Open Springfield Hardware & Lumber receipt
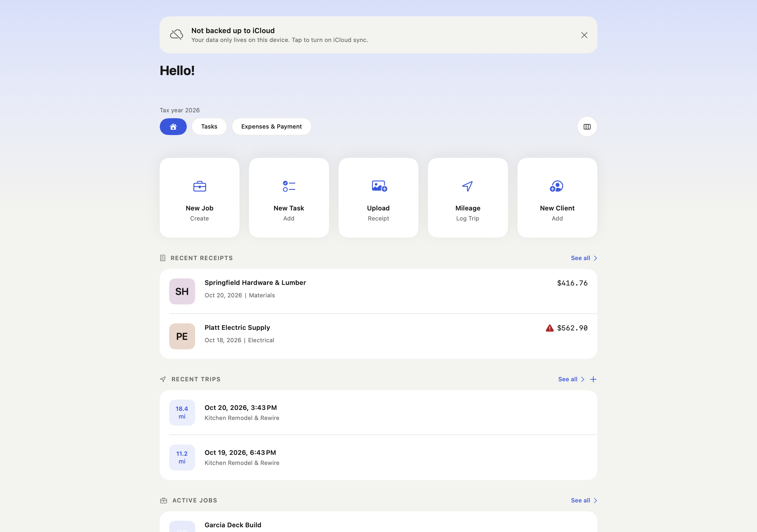The height and width of the screenshot is (532, 757). point(378,291)
